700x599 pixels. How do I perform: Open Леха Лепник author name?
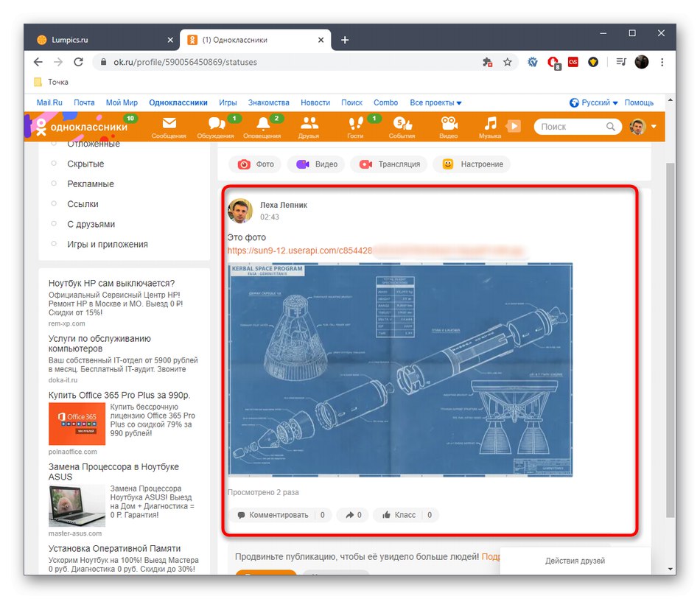(284, 205)
